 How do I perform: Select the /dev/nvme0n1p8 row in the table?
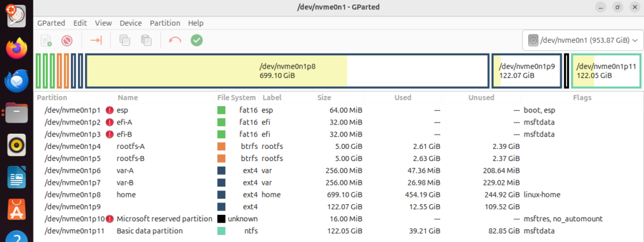pyautogui.click(x=338, y=194)
